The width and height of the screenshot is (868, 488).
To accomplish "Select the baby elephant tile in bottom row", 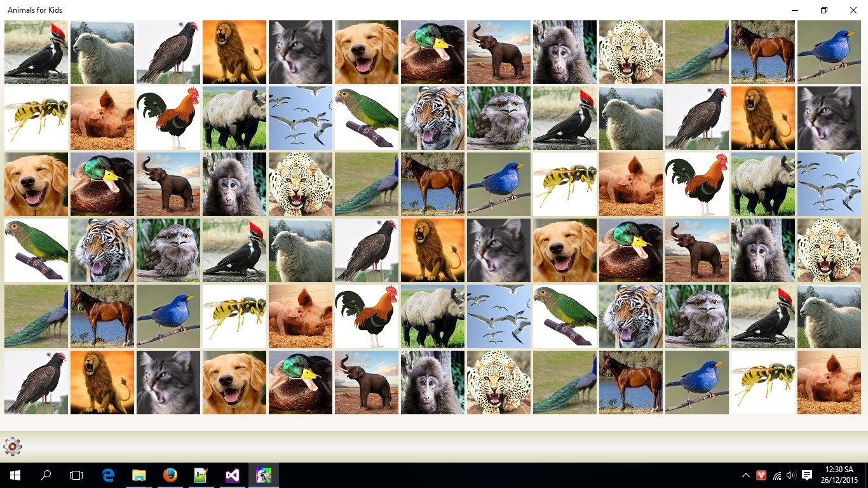I will [366, 382].
